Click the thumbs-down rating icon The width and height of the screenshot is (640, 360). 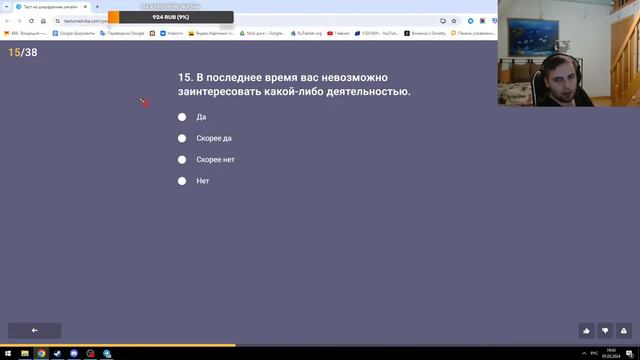605,331
